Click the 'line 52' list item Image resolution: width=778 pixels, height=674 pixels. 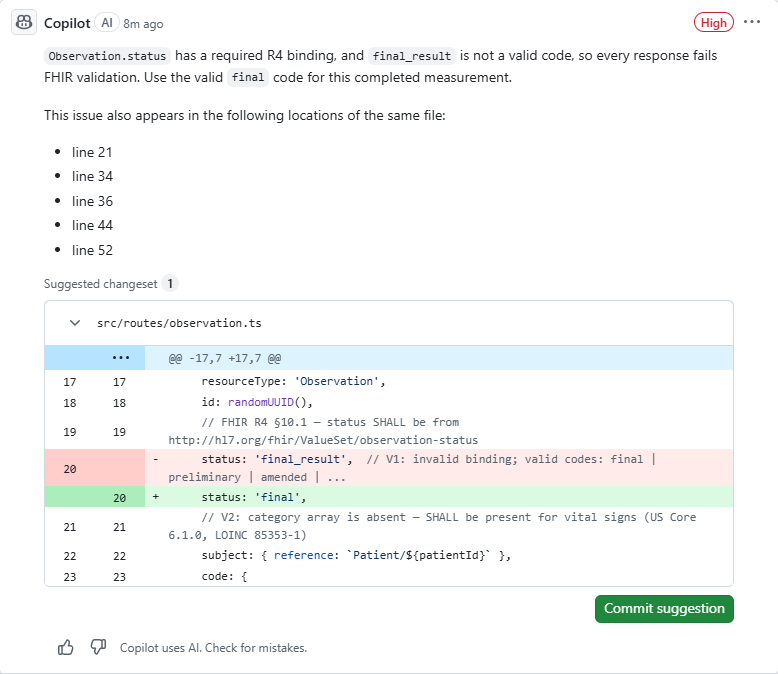pyautogui.click(x=92, y=250)
